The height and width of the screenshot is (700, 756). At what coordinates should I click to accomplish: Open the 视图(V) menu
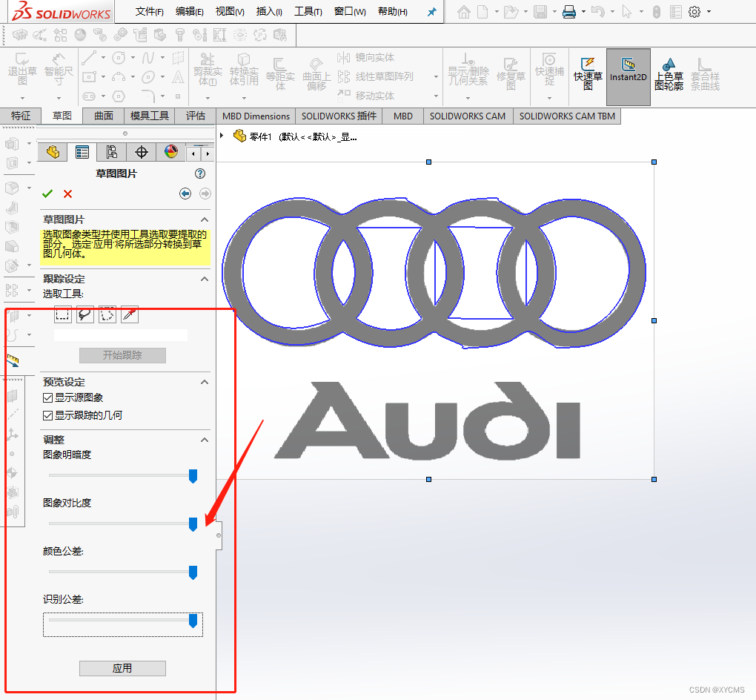click(x=230, y=12)
